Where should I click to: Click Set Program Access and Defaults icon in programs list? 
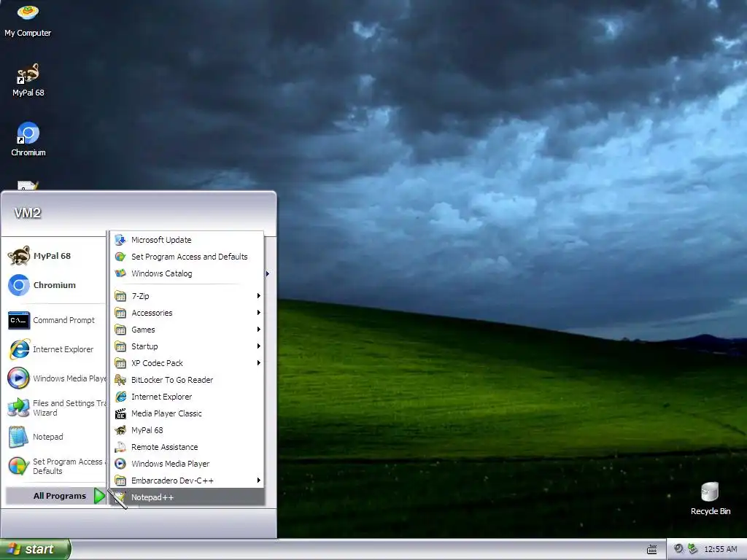(120, 257)
